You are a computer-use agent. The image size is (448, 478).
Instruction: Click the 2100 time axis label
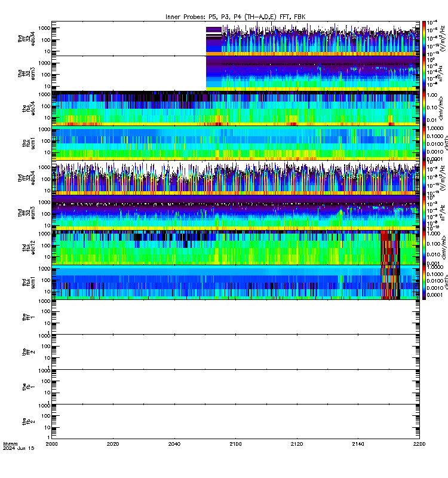tap(235, 444)
